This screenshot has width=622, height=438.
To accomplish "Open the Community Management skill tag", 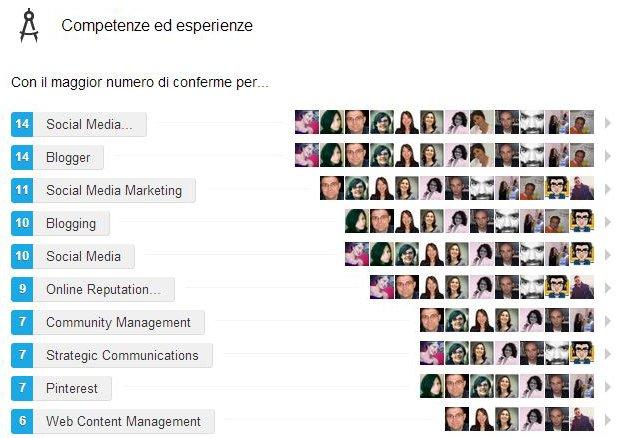I will click(119, 322).
